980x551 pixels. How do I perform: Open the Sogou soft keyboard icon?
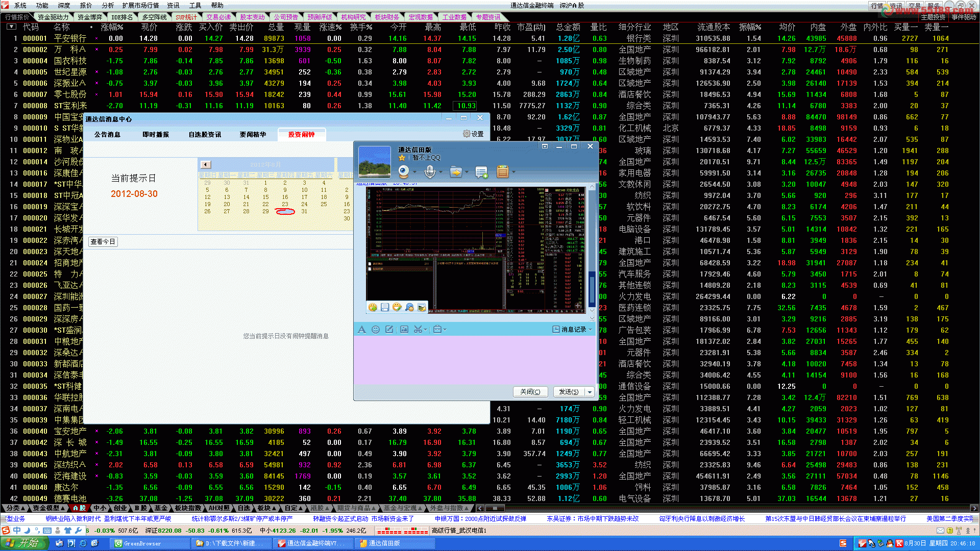click(x=47, y=531)
